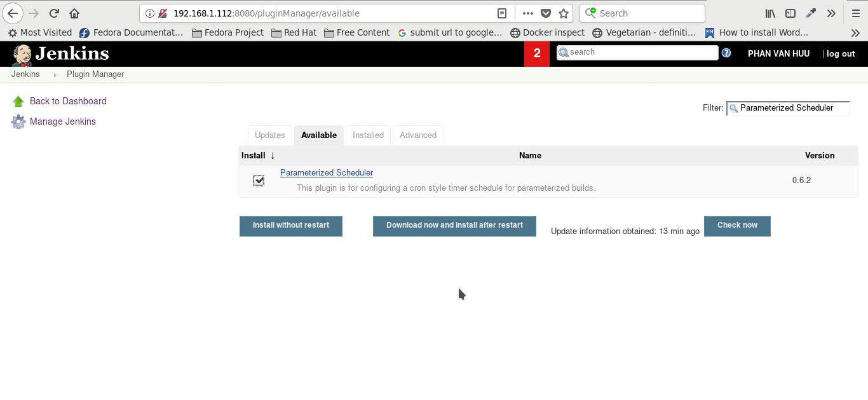Save page to Pocket icon
The image size is (868, 400).
[546, 13]
